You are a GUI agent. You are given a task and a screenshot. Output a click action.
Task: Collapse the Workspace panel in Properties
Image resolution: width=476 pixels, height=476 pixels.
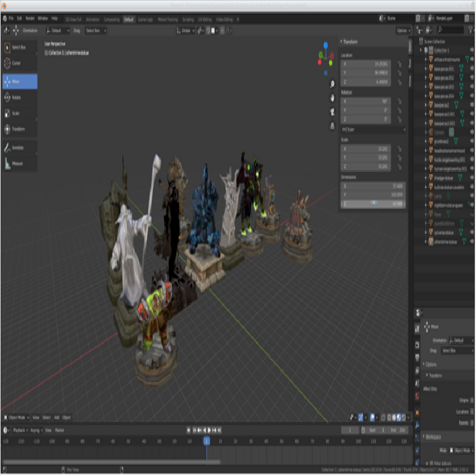(432, 437)
